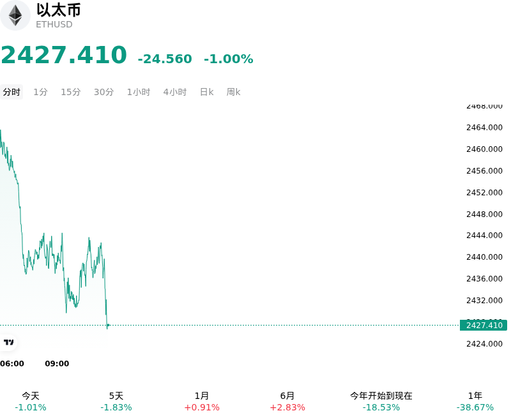The image size is (511, 420).
Task: Click the Ethereum diamond logo icon
Action: click(15, 15)
